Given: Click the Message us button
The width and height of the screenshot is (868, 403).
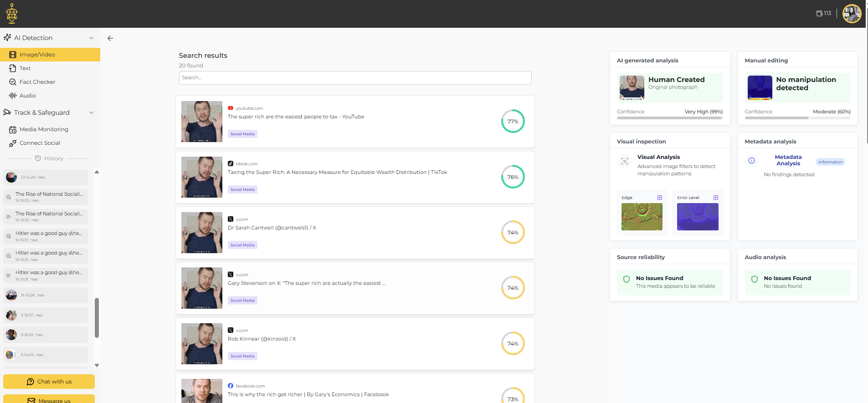Looking at the screenshot, I should pyautogui.click(x=49, y=399).
